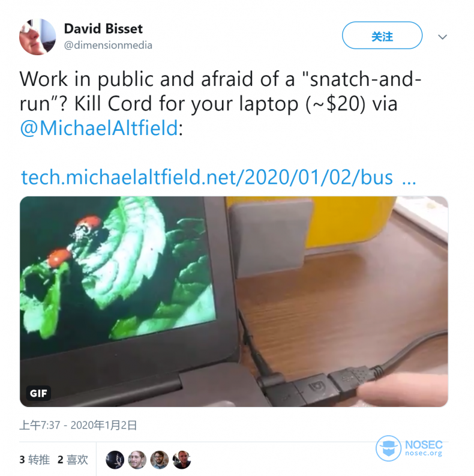
Task: Click the tweet text about Kill Cord
Action: pos(220,91)
